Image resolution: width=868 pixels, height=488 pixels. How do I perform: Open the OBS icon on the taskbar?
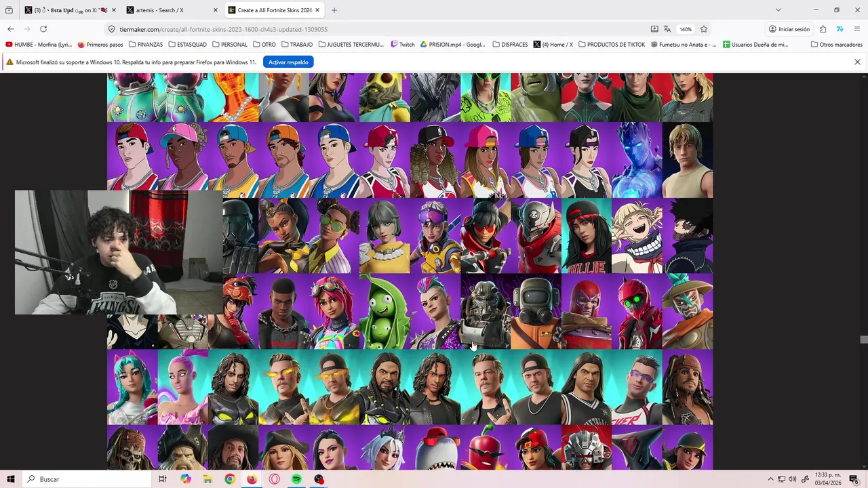319,479
